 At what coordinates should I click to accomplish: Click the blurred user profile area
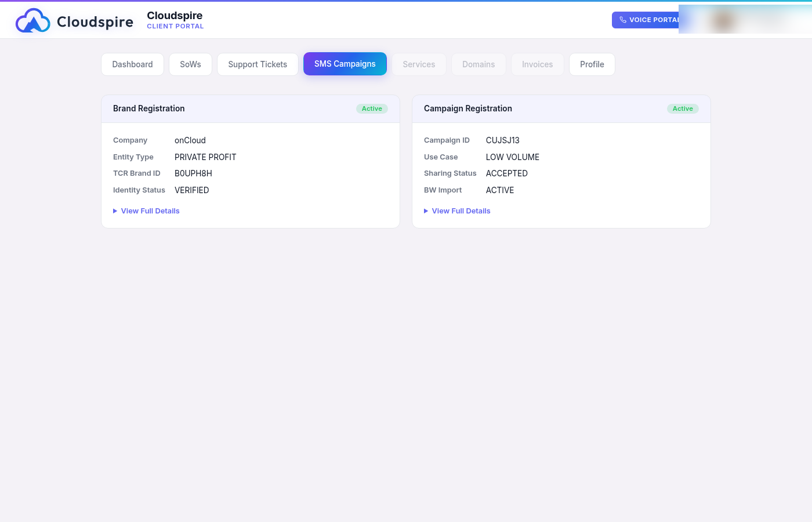point(745,20)
